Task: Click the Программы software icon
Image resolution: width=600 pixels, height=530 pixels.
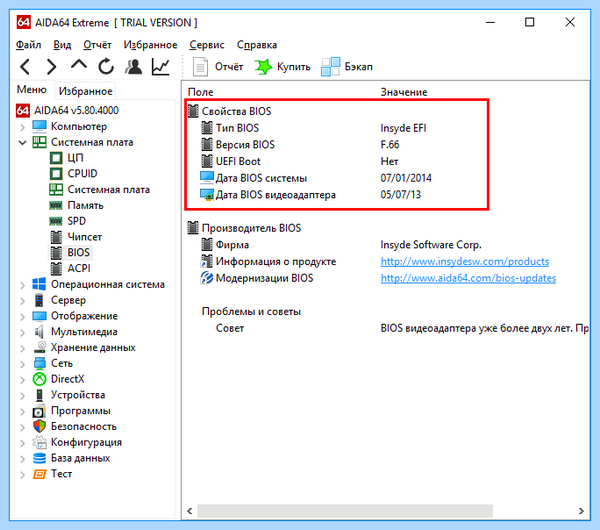Action: click(39, 411)
